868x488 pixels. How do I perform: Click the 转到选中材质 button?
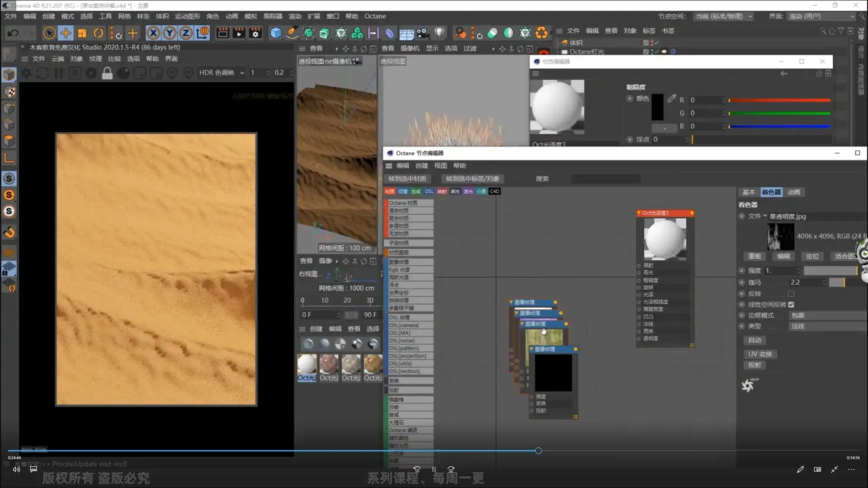pyautogui.click(x=407, y=178)
